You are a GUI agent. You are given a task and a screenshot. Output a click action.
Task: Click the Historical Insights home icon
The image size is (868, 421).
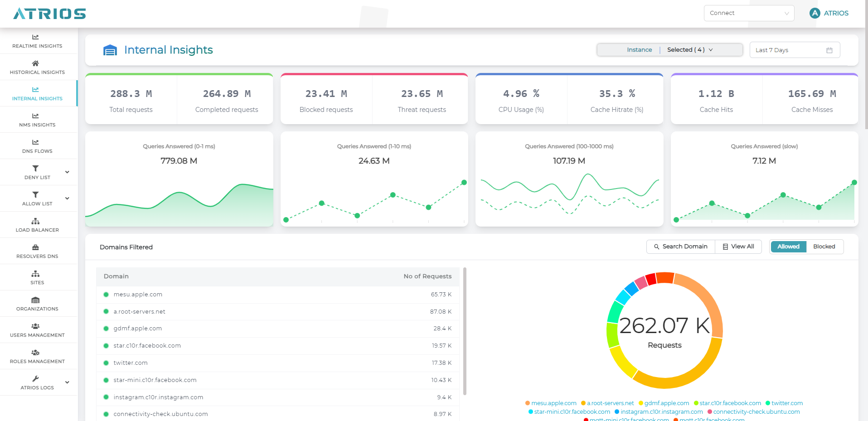click(x=35, y=63)
